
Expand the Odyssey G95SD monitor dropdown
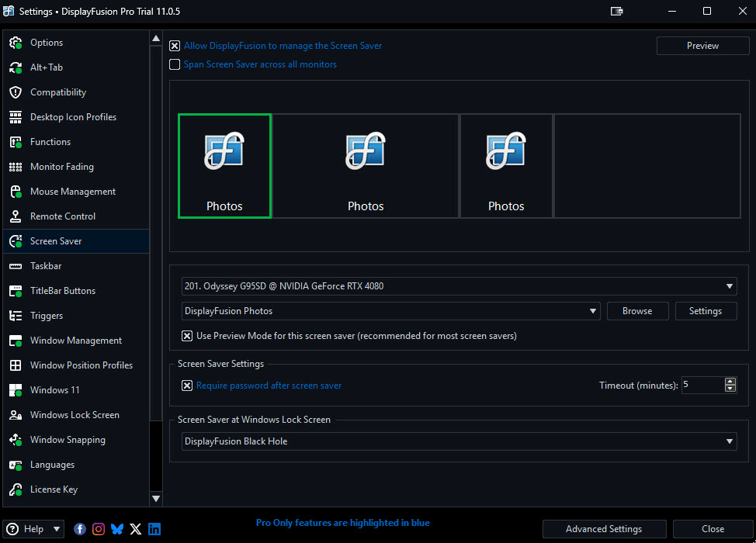click(730, 286)
